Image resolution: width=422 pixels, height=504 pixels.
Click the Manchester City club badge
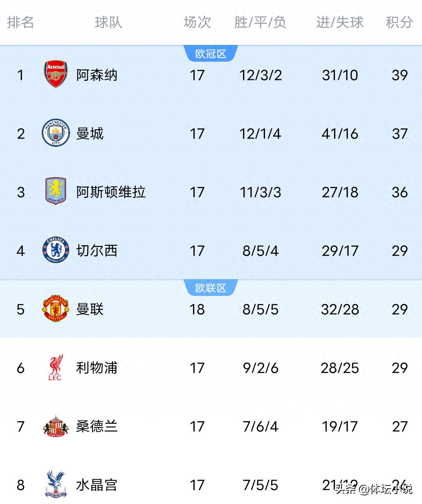56,133
